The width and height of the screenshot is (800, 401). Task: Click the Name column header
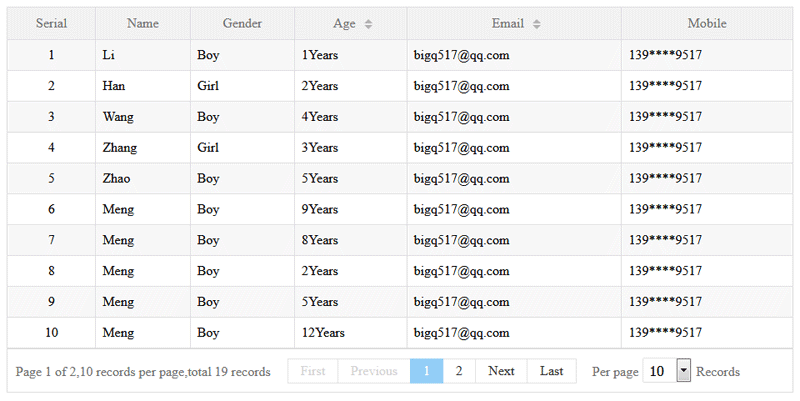click(x=143, y=24)
